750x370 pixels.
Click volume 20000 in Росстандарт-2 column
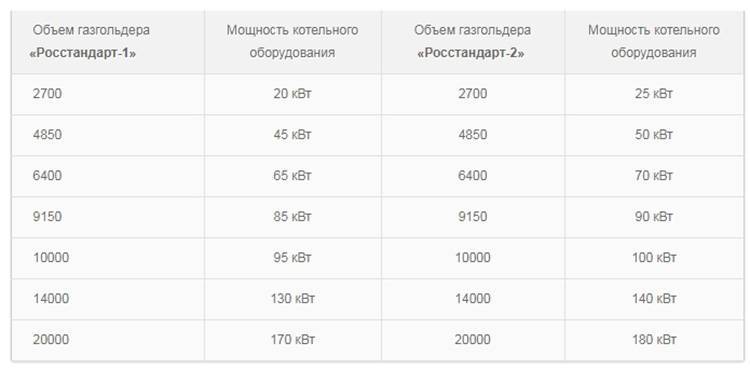473,340
